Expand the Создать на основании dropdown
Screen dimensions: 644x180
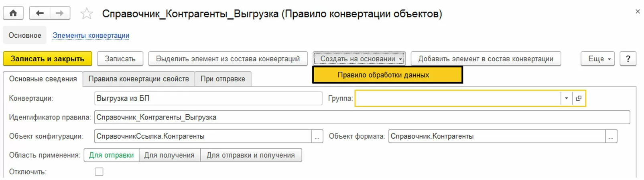coord(360,59)
